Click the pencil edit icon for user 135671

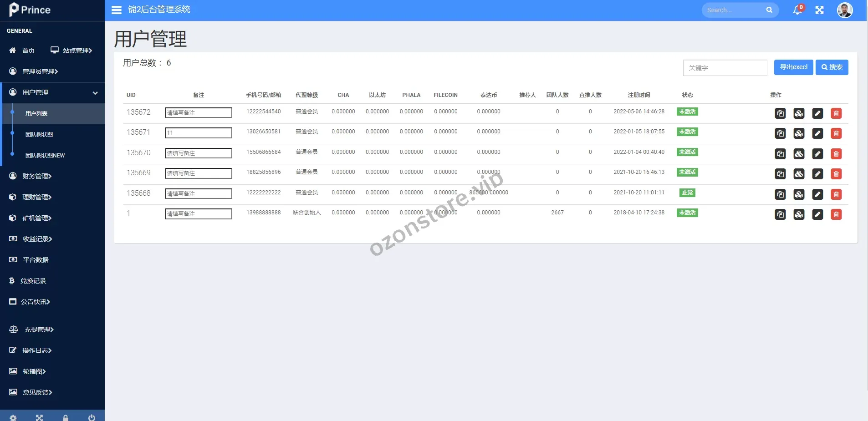pyautogui.click(x=817, y=134)
